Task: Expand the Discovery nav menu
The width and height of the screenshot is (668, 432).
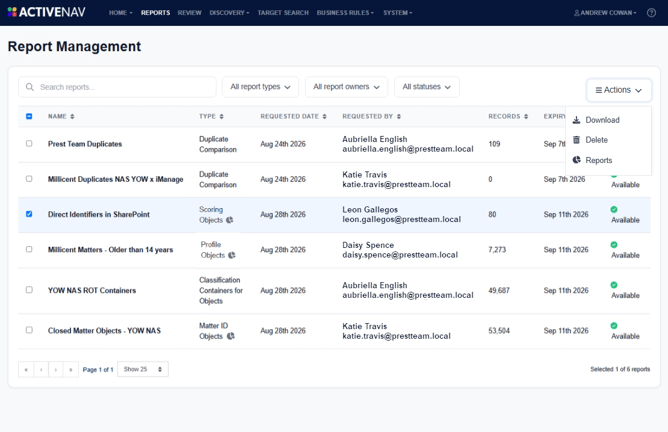Action: point(229,13)
